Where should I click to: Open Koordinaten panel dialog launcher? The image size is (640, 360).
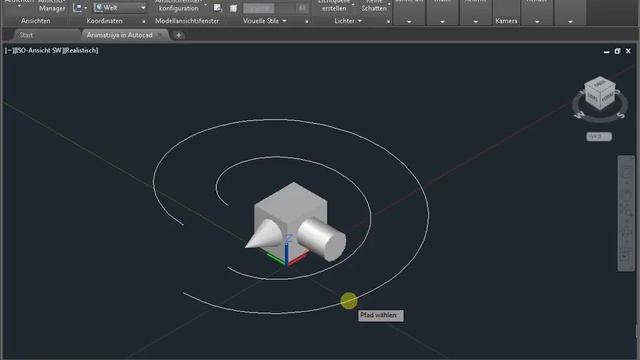pos(144,22)
